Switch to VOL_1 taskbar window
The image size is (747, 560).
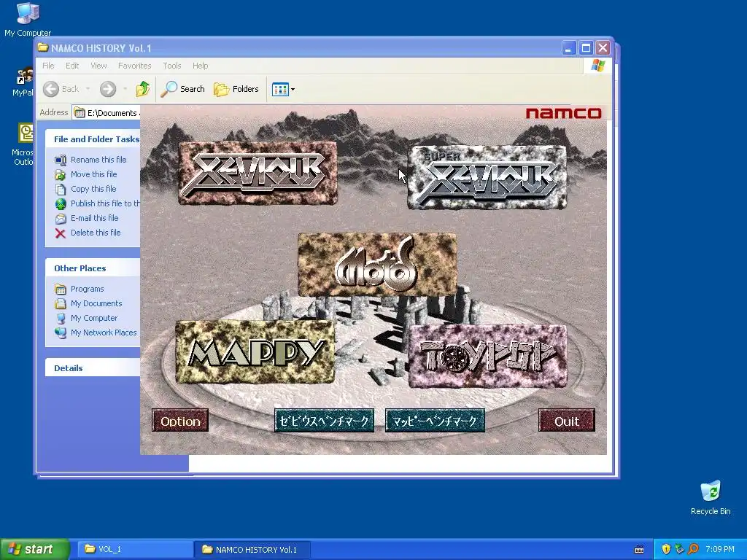click(134, 549)
